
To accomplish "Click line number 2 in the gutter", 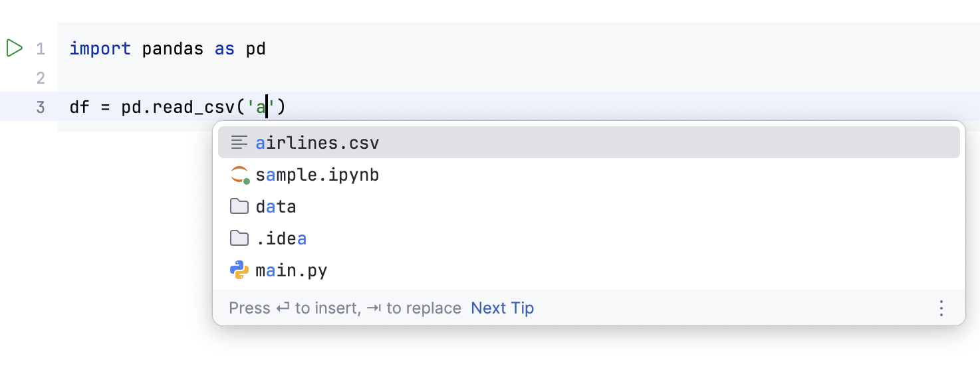I will 41,78.
